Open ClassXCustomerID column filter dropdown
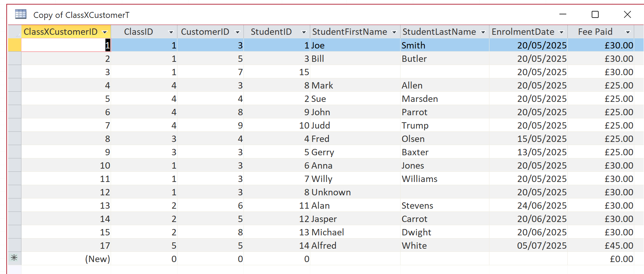Screen dimensions: 644x274 tap(105, 32)
